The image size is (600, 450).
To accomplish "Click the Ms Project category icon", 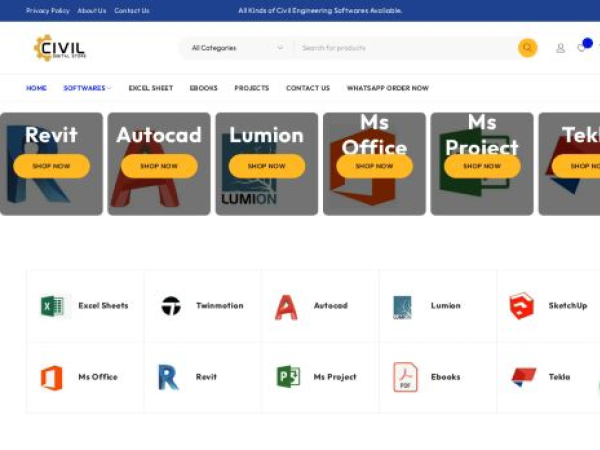I will coord(289,377).
